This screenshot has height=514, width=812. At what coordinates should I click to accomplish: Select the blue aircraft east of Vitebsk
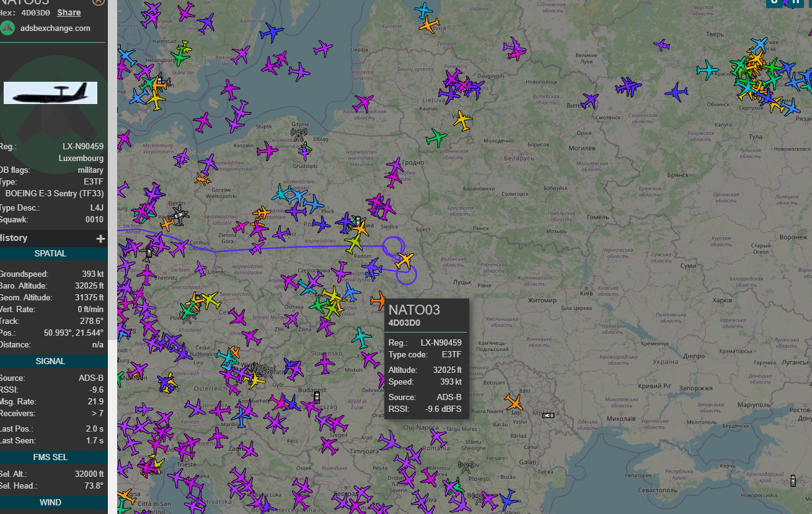(x=676, y=93)
